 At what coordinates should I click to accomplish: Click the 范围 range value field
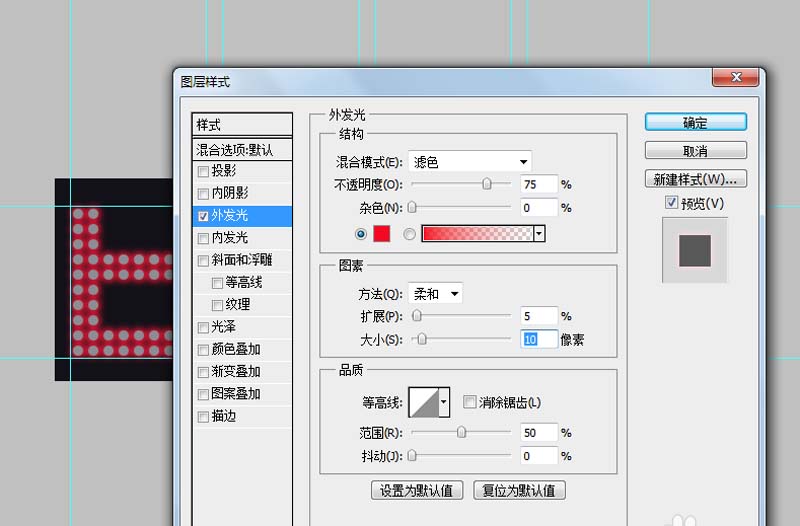(x=539, y=433)
